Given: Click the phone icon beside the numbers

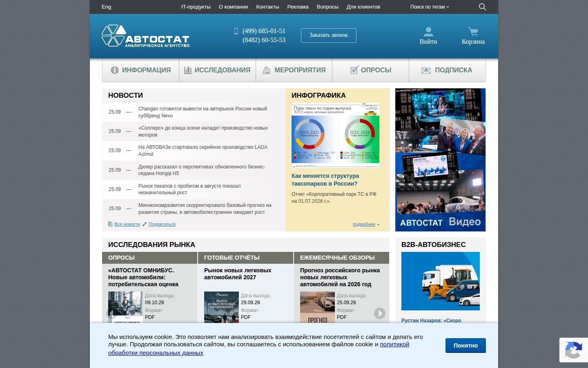Looking at the screenshot, I should [236, 31].
